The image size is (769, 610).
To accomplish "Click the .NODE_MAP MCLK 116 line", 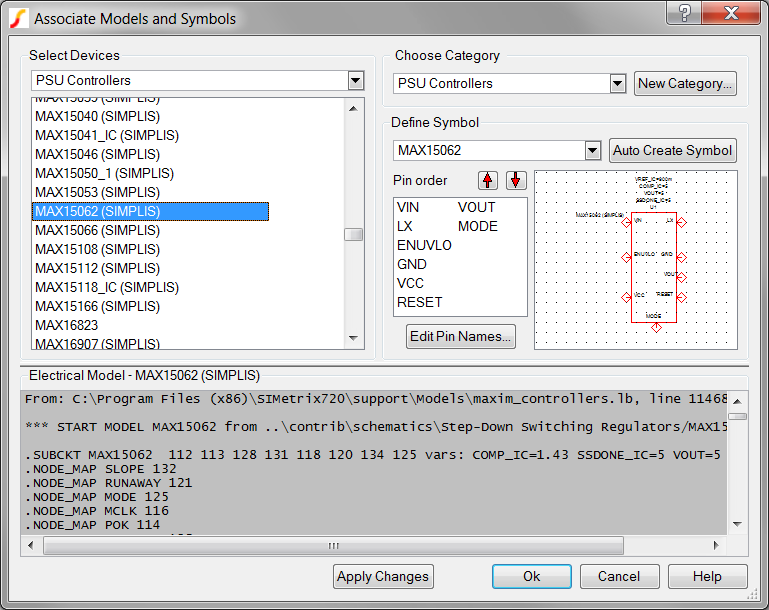I will tap(97, 511).
